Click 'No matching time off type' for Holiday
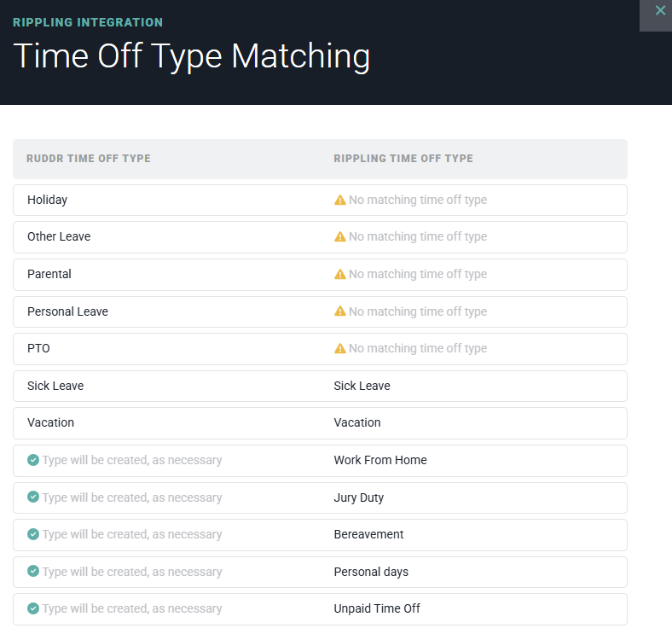The image size is (672, 640). click(418, 200)
